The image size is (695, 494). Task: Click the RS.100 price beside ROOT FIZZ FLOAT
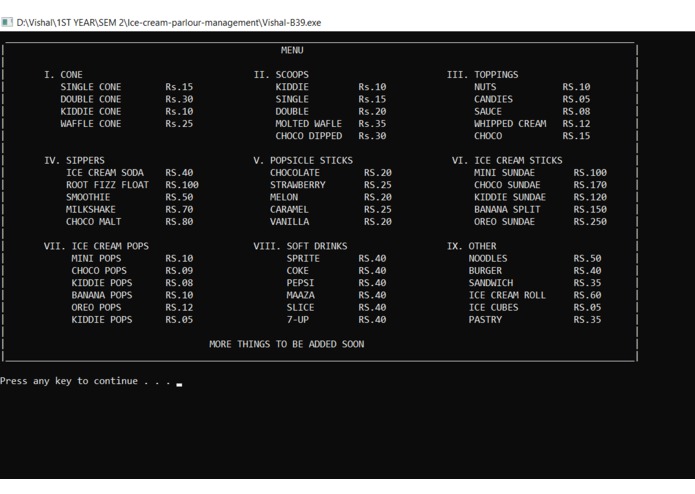(x=182, y=185)
